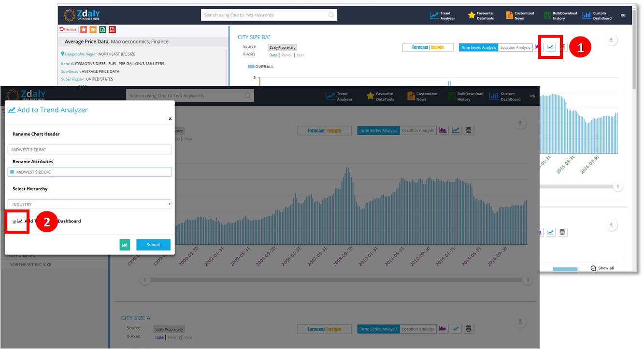Image resolution: width=644 pixels, height=349 pixels.
Task: Click the database icon in the CITY SIZE A toolbar
Action: (469, 329)
